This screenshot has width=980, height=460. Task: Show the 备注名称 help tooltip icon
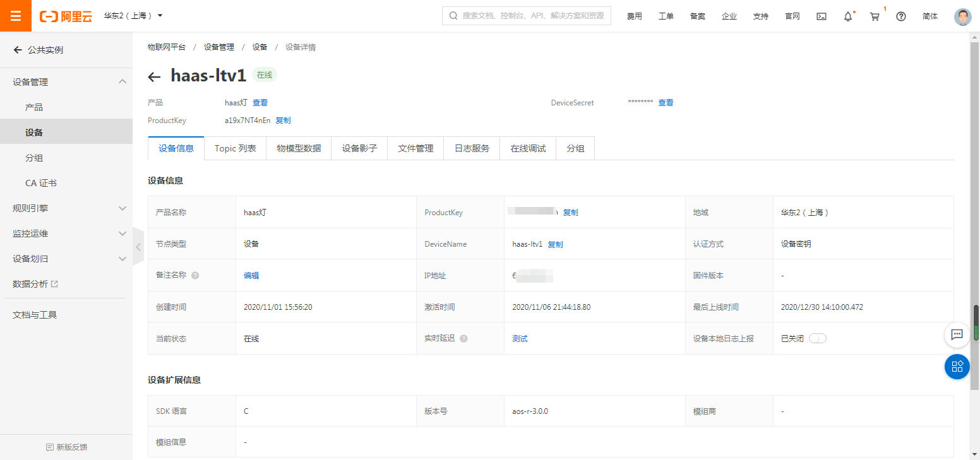(x=195, y=276)
